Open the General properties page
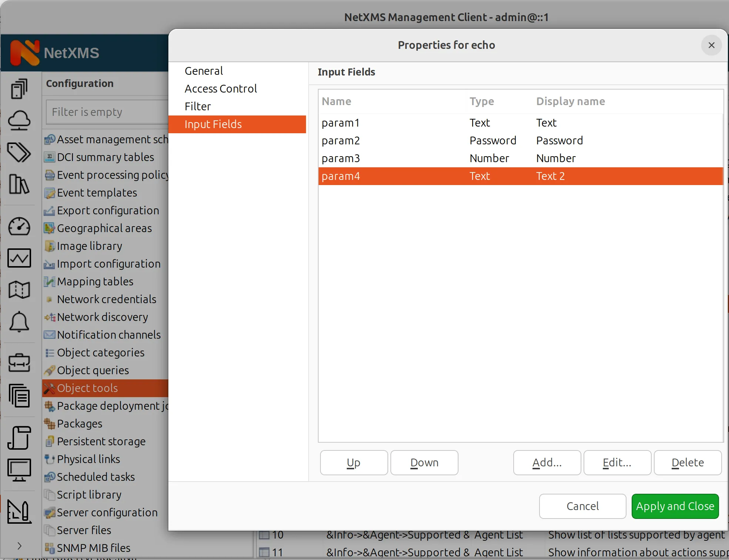The image size is (729, 560). (x=204, y=71)
